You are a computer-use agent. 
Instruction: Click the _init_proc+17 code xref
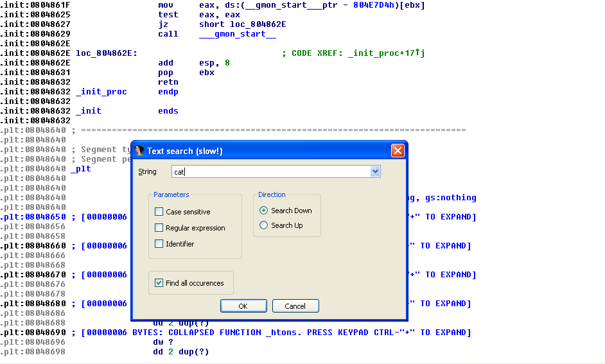tap(384, 53)
